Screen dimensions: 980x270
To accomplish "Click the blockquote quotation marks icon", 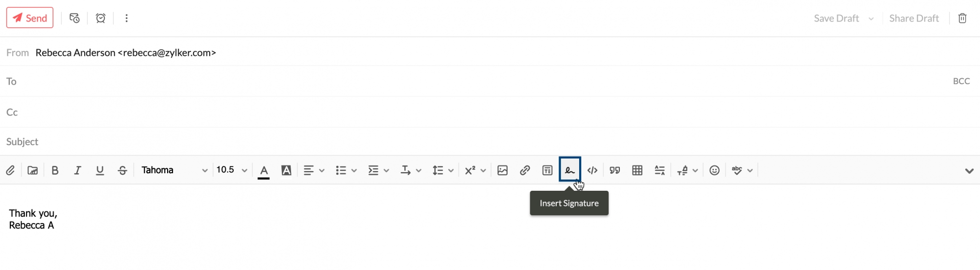I will coord(614,170).
